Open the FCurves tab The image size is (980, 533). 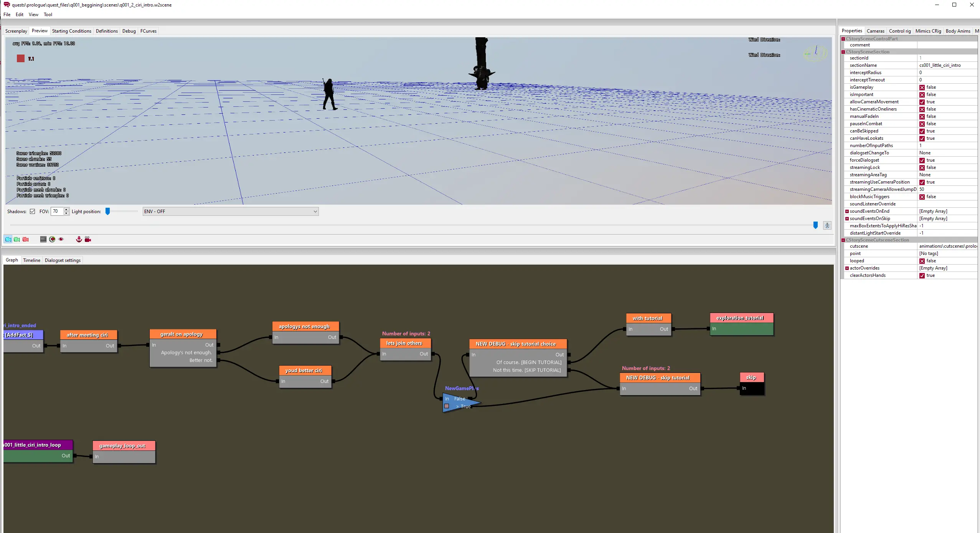coord(148,31)
